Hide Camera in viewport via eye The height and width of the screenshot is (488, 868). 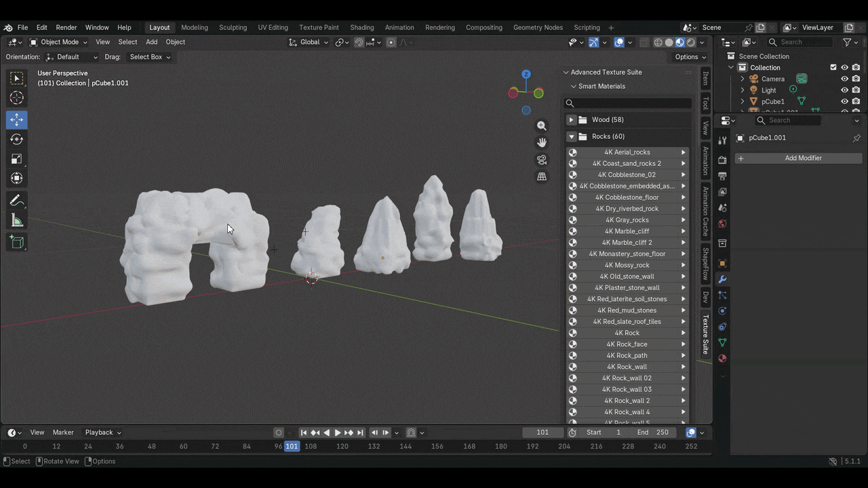[x=845, y=79]
